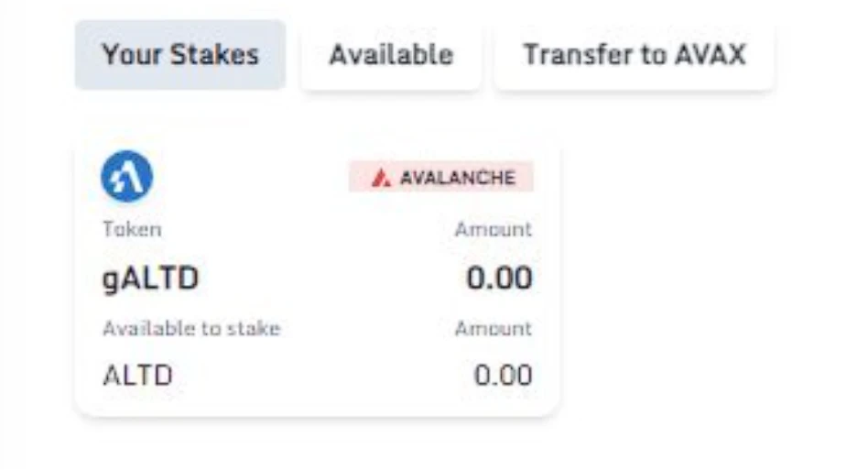Image resolution: width=868 pixels, height=470 pixels.
Task: Switch to the Your Stakes tab
Action: pos(179,55)
